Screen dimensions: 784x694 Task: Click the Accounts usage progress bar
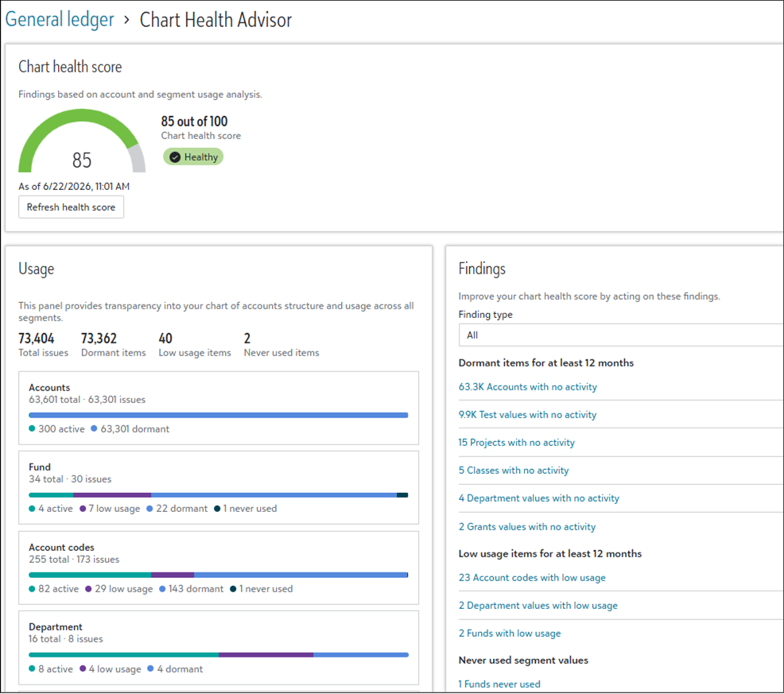pos(219,415)
